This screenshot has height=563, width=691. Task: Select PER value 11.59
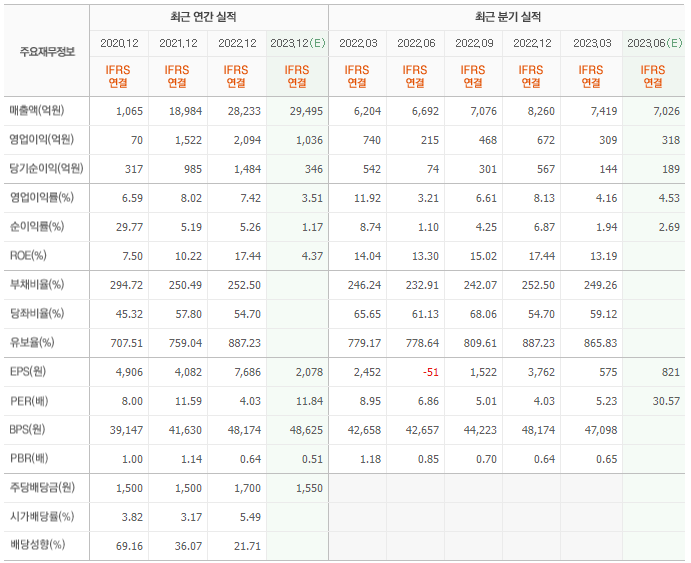(188, 401)
